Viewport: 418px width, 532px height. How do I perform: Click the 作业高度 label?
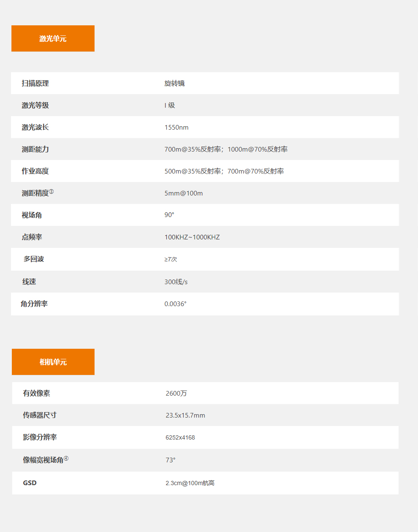(x=35, y=171)
